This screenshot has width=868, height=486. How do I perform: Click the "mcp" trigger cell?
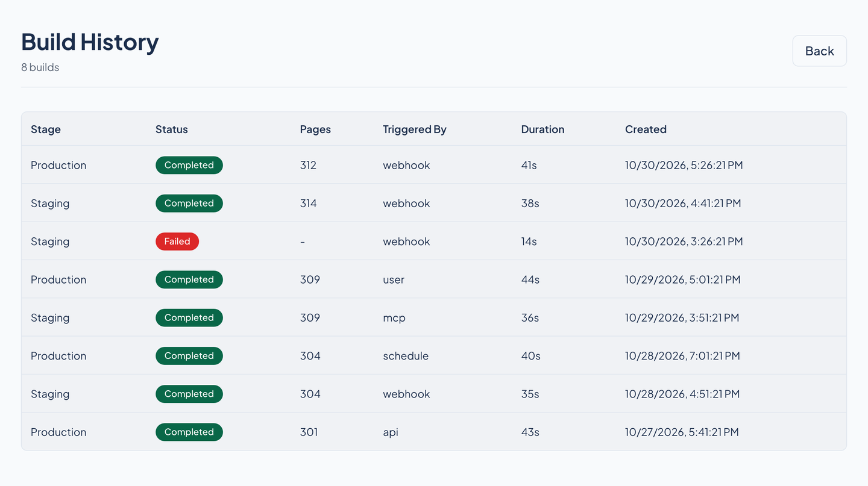pyautogui.click(x=394, y=318)
